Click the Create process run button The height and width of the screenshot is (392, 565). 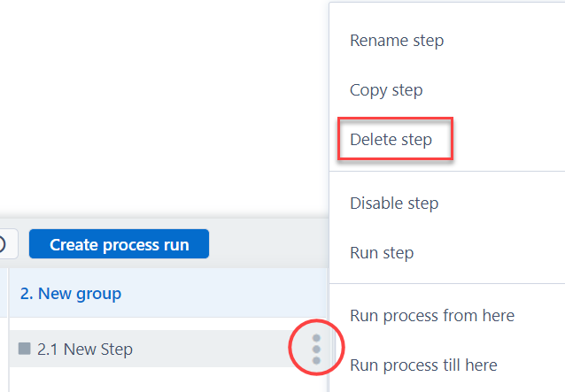coord(119,244)
